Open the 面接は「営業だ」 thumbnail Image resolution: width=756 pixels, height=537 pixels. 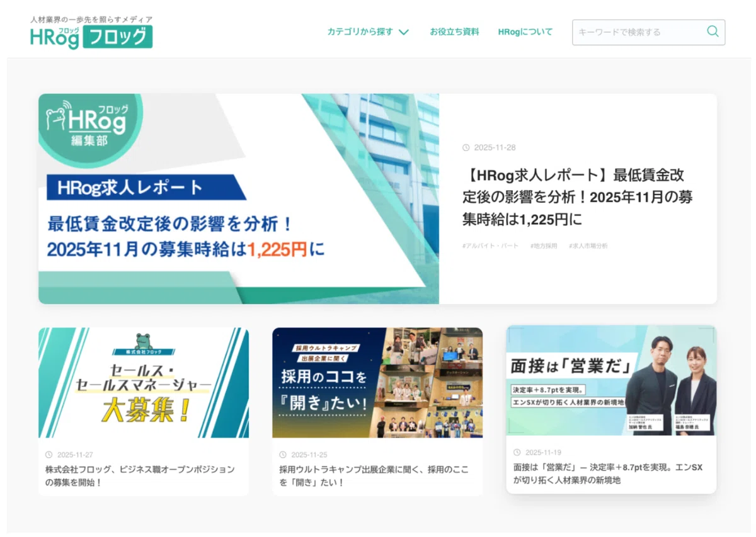(611, 380)
